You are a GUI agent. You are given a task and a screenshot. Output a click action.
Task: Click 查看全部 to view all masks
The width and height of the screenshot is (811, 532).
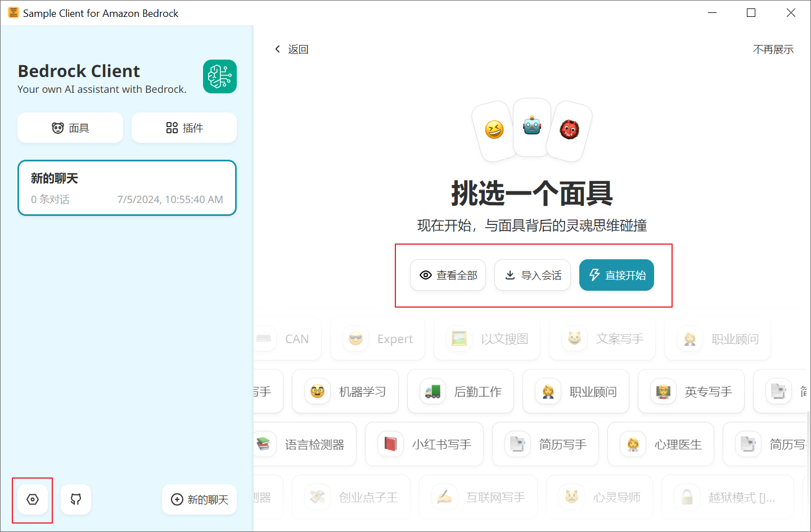coord(448,275)
